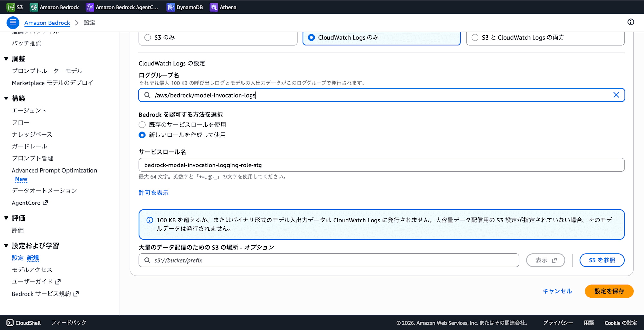
Task: Clear the log group name with X icon
Action: coord(616,95)
